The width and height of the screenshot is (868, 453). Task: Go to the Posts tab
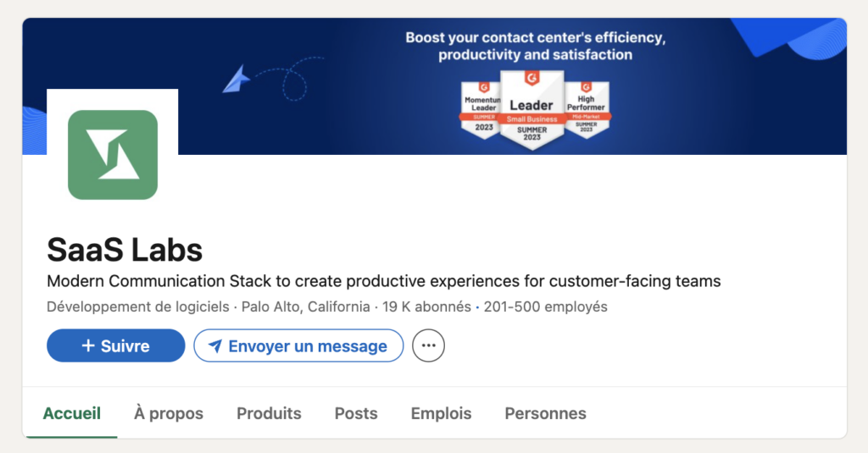click(x=356, y=413)
